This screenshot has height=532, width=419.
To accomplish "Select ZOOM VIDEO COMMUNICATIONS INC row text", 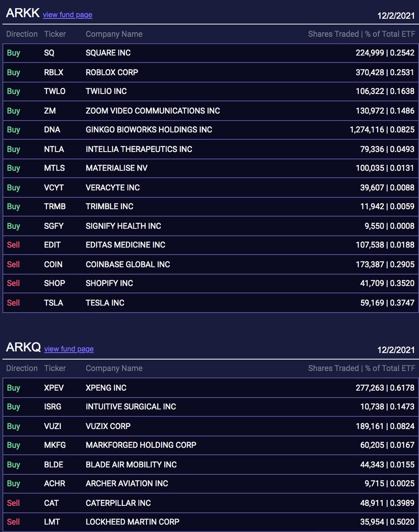I will (x=153, y=111).
